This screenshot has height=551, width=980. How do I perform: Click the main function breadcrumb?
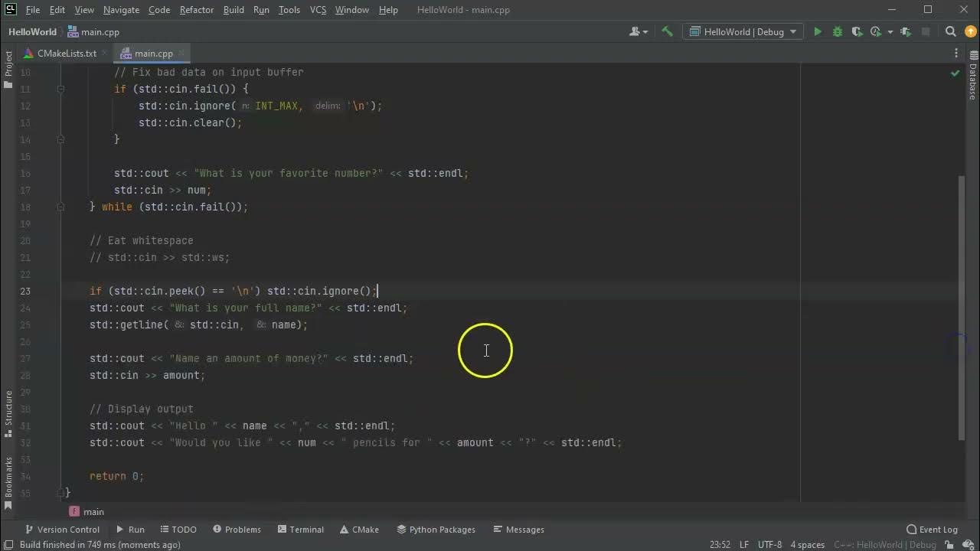pos(87,511)
